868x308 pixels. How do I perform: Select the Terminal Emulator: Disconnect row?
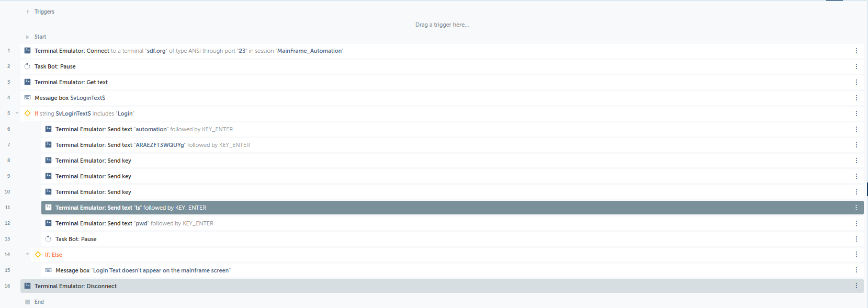point(442,286)
